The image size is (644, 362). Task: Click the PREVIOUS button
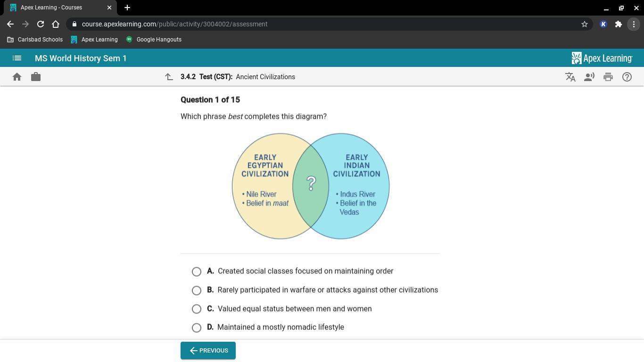click(x=208, y=351)
